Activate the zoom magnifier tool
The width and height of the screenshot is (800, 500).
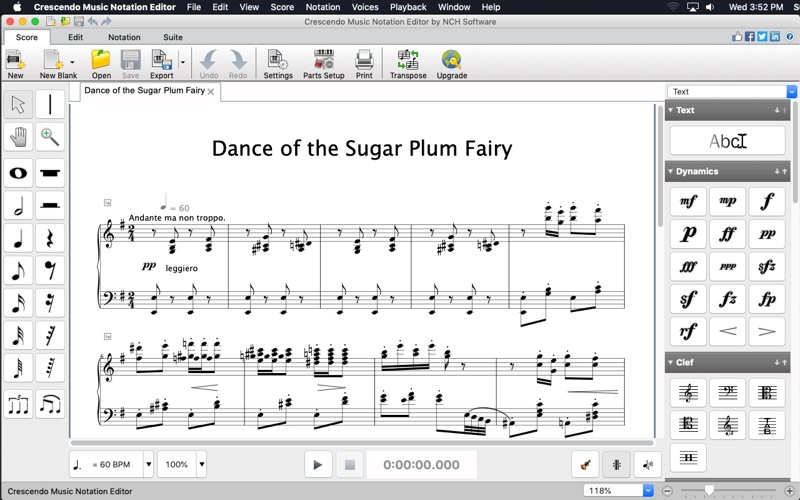pos(50,137)
